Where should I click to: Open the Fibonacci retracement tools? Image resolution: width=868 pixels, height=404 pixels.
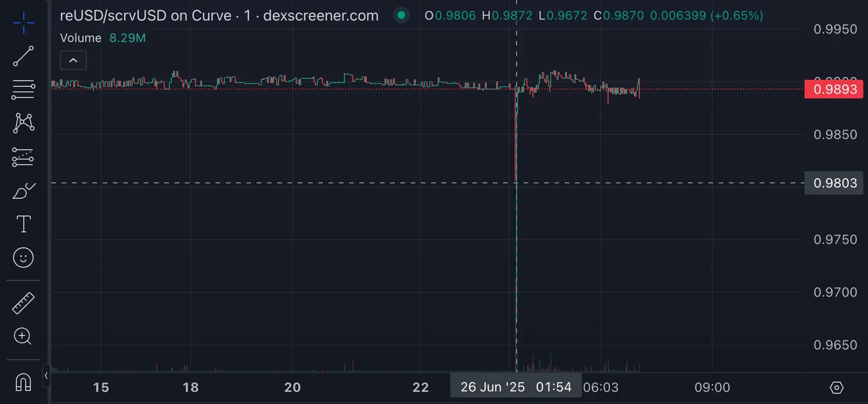click(23, 90)
